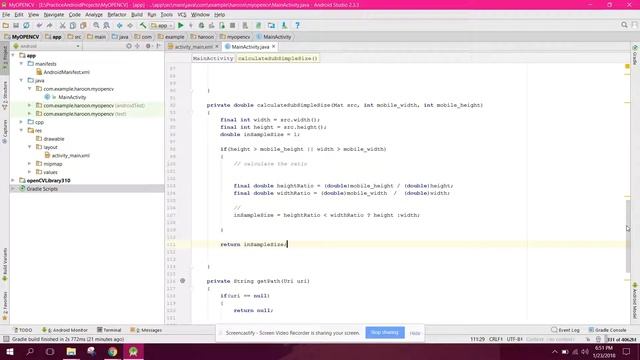Viewport: 640px width, 360px height.
Task: Open the Event Log tool window
Action: (565, 330)
